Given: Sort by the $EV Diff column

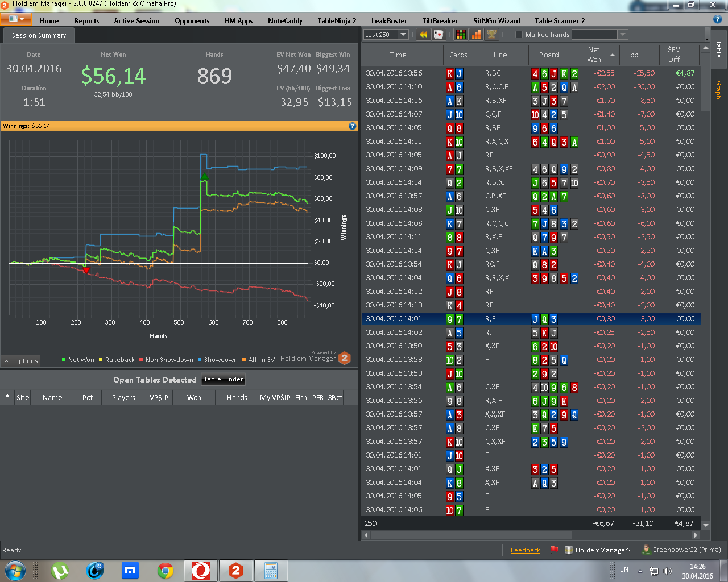Looking at the screenshot, I should pyautogui.click(x=679, y=55).
